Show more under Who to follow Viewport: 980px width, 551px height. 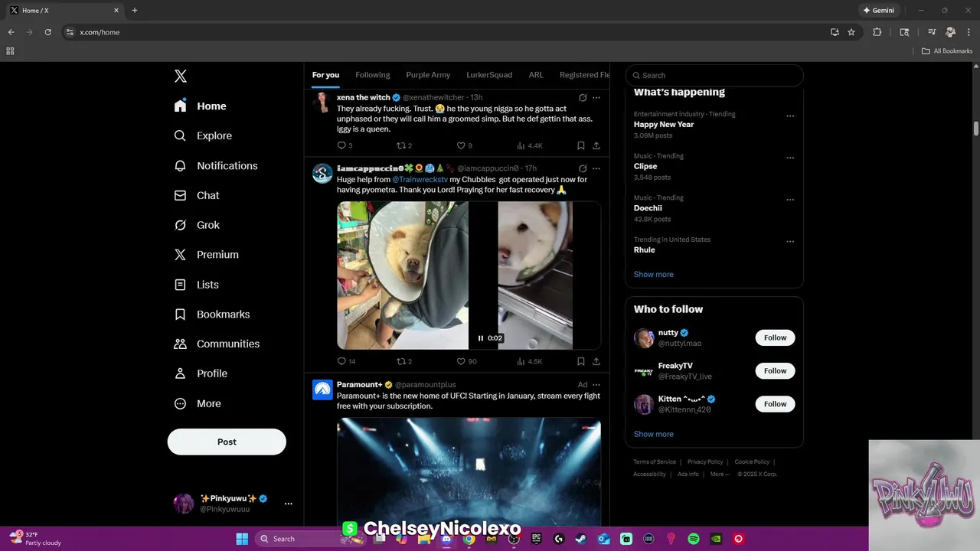pyautogui.click(x=654, y=434)
